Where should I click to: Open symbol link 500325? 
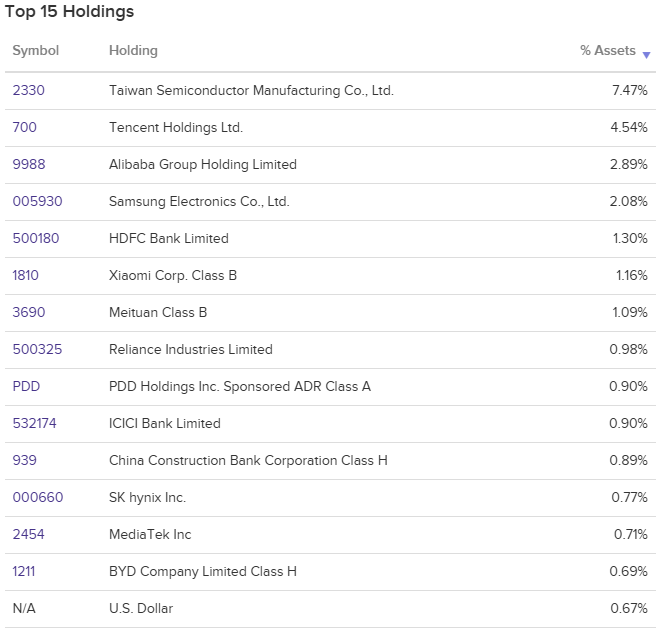38,349
